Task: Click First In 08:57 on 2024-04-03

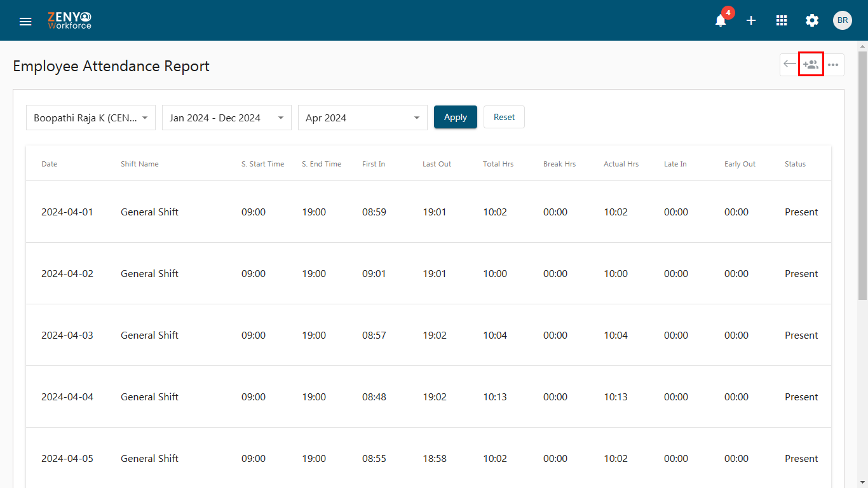Action: 374,335
